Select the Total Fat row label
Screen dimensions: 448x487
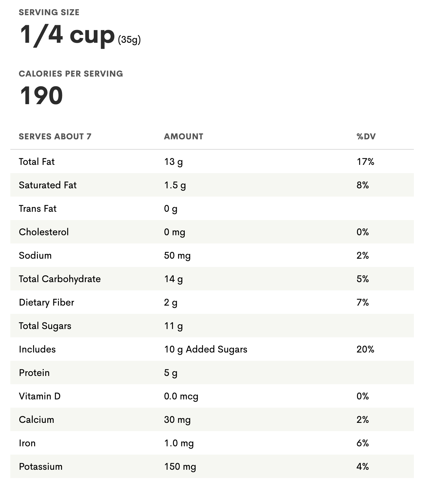point(37,162)
